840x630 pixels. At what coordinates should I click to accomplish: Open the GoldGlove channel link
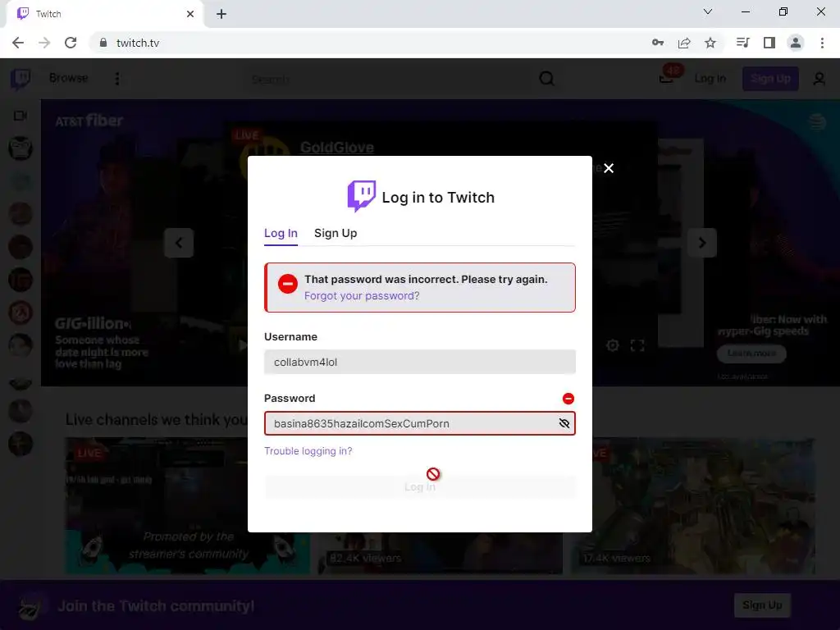click(x=337, y=148)
